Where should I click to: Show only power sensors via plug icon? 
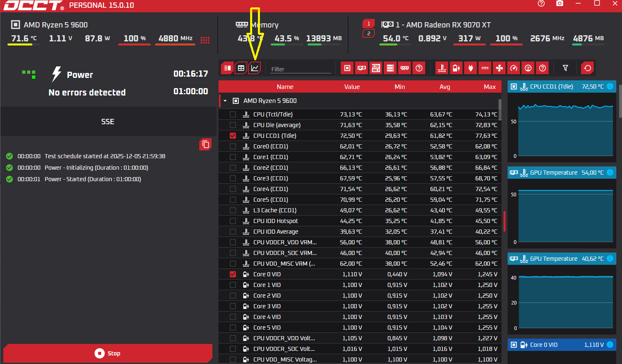(471, 68)
